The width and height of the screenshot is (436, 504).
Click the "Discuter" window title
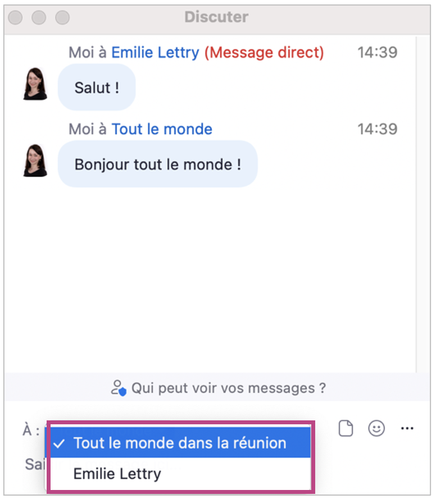pos(216,17)
